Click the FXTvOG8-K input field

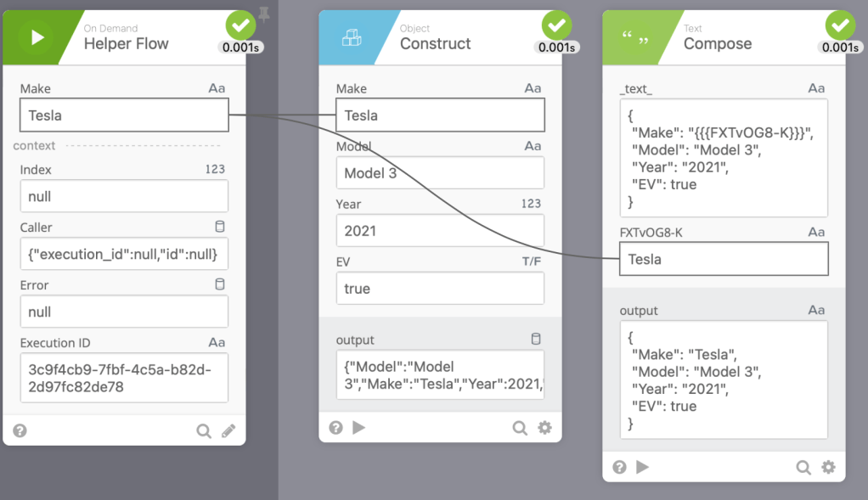(x=724, y=260)
